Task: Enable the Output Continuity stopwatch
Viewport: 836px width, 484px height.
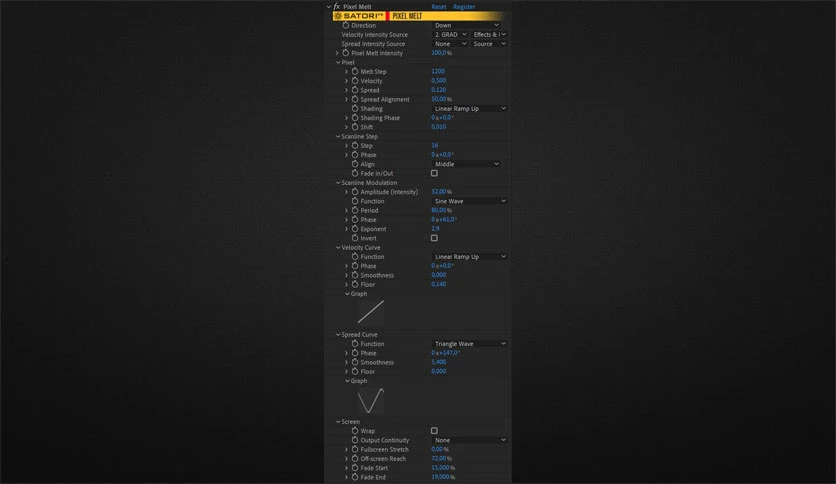Action: [355, 440]
